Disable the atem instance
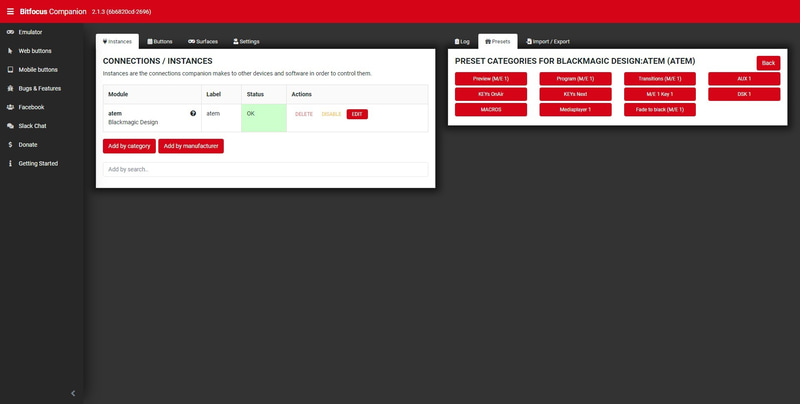The image size is (800, 404). click(331, 114)
